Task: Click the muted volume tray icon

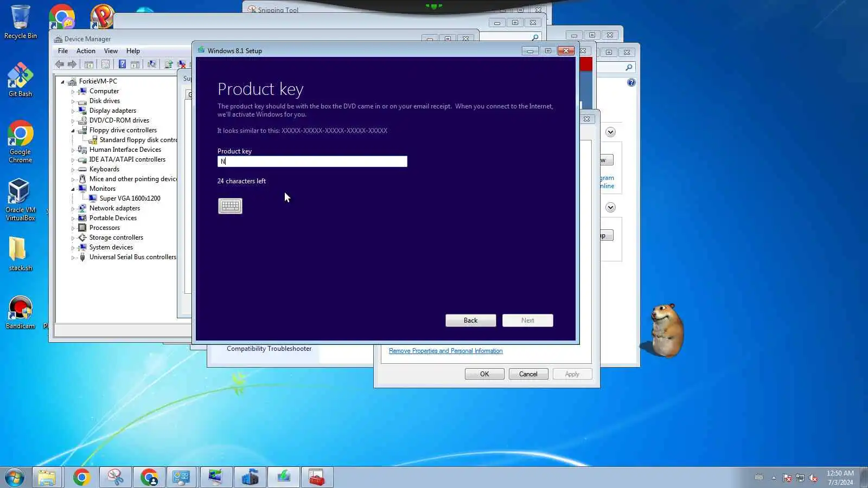Action: [x=813, y=478]
